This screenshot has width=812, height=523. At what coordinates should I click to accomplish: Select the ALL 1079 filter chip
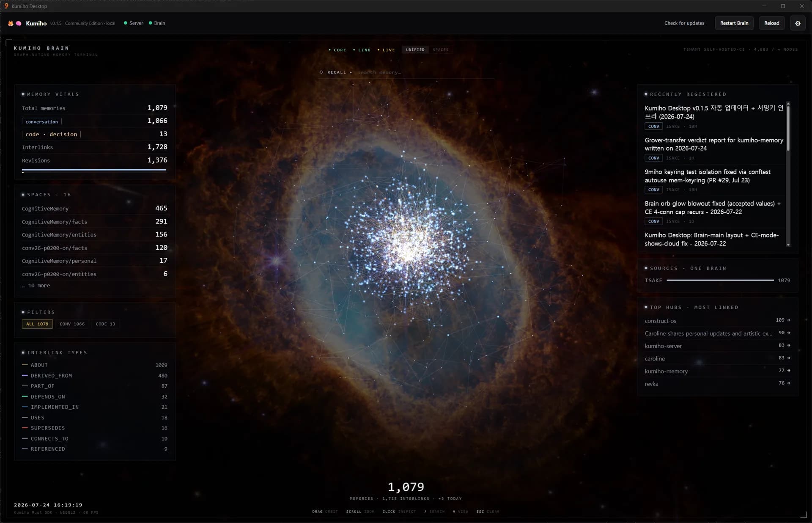click(37, 324)
